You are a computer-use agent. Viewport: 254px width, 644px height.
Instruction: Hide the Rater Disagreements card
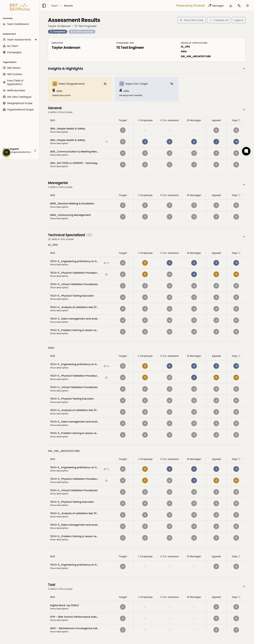tap(105, 84)
